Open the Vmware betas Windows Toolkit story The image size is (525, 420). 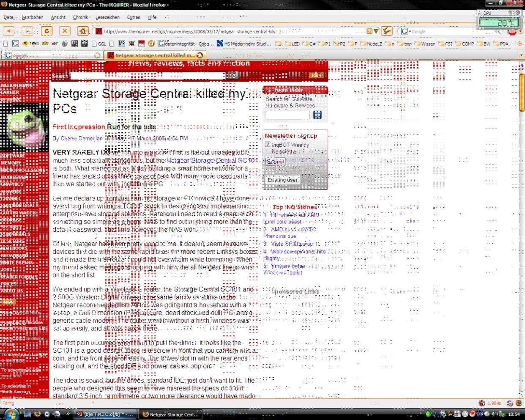tap(284, 269)
